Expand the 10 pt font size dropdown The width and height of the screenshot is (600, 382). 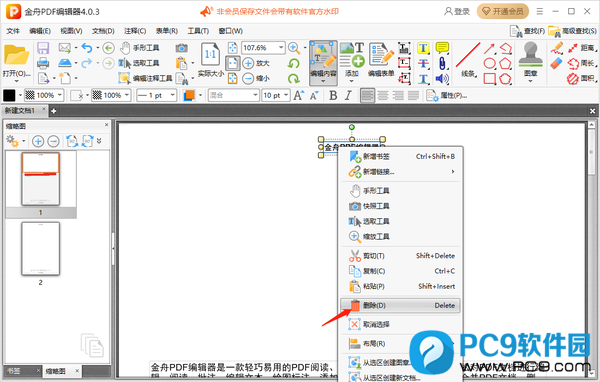coord(286,95)
